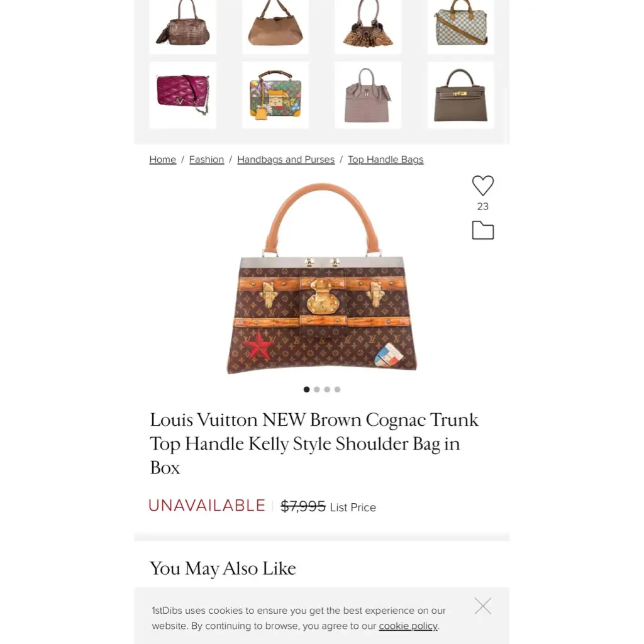The height and width of the screenshot is (644, 644).
Task: Open Handbags and Purses breadcrumb
Action: 286,159
